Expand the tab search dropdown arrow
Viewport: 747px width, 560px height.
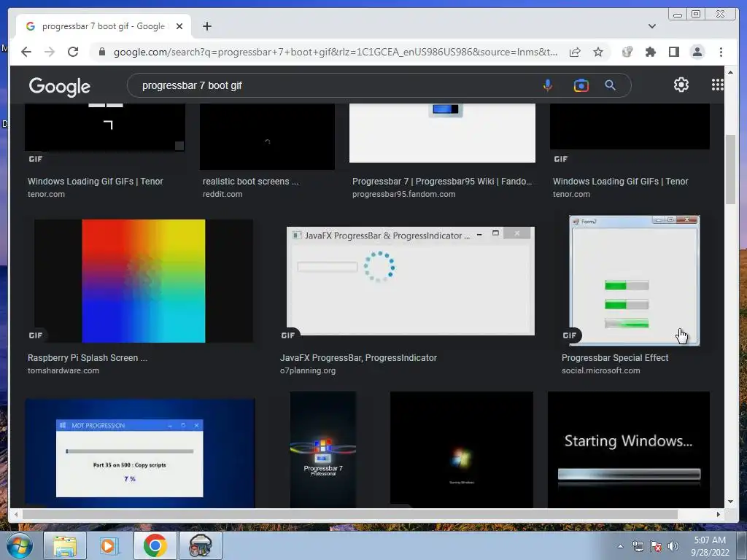(652, 26)
